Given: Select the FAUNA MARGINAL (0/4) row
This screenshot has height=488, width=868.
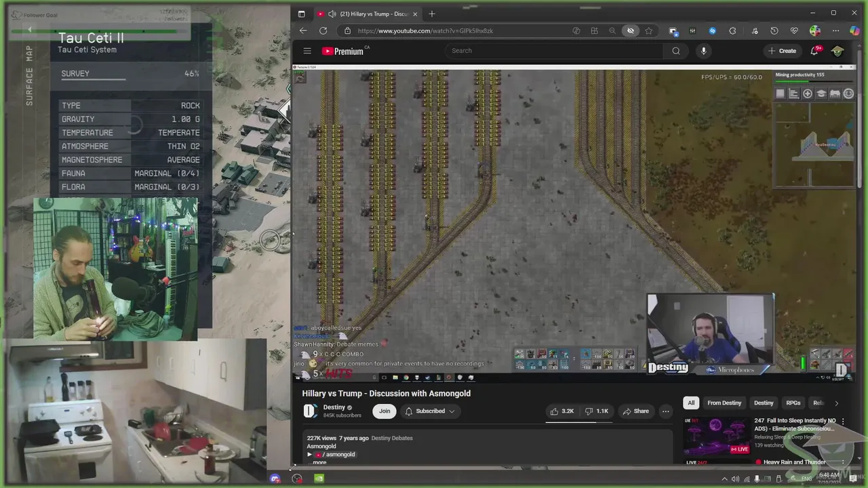Looking at the screenshot, I should [x=131, y=174].
